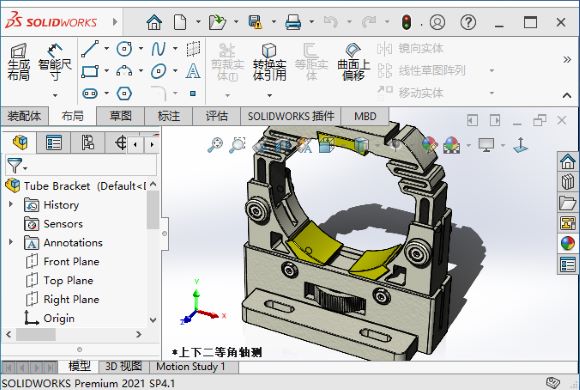Select the Spline sketch tool
The width and height of the screenshot is (580, 390).
point(158,48)
